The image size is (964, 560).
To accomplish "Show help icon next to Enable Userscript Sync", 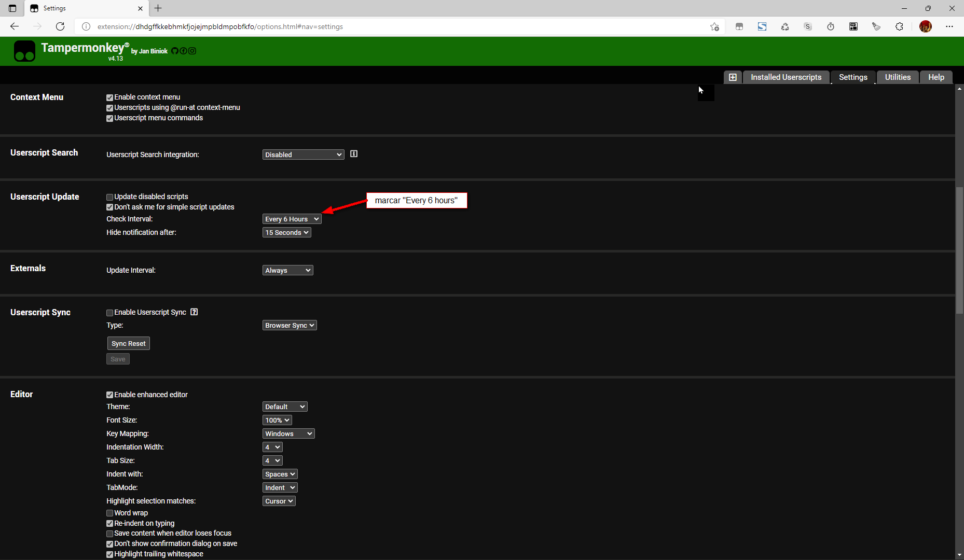I will [194, 312].
